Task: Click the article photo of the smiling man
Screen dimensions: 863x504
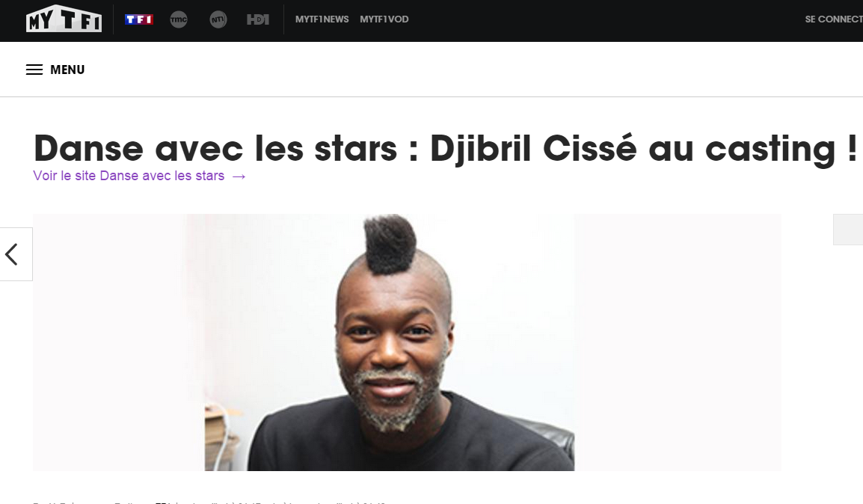Action: (x=390, y=342)
